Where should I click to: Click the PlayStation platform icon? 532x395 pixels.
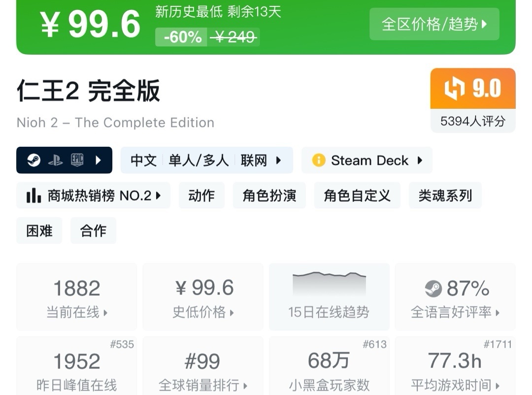(55, 160)
